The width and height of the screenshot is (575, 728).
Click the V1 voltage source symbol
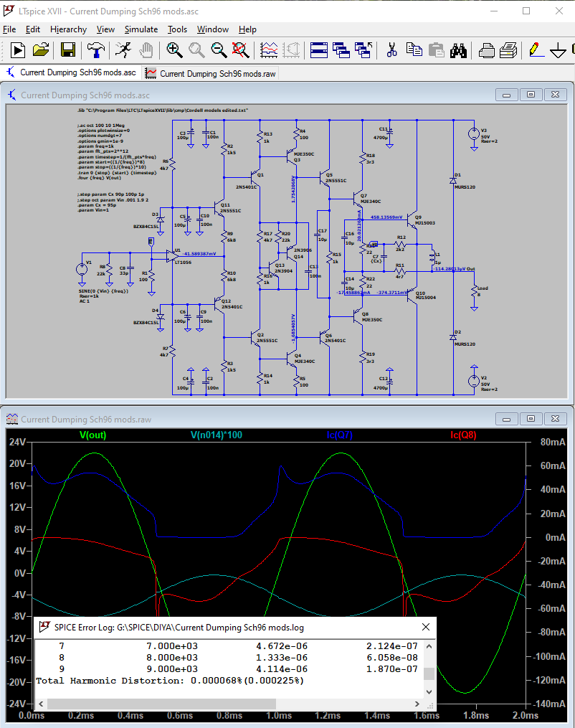click(82, 269)
